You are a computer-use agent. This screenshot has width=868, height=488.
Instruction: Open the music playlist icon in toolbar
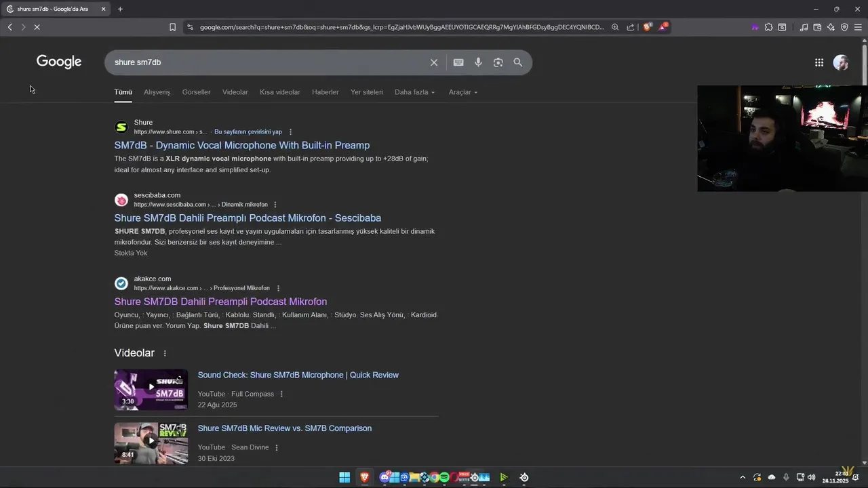tap(804, 27)
